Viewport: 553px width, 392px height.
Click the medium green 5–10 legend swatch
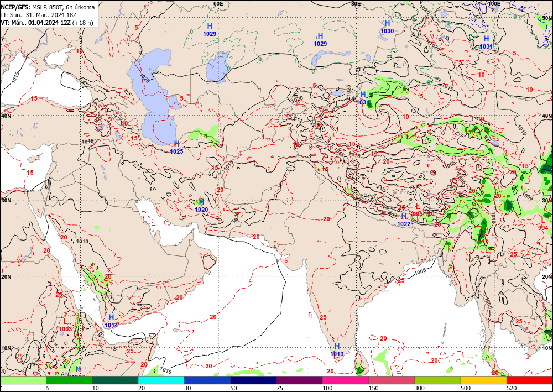(69, 380)
